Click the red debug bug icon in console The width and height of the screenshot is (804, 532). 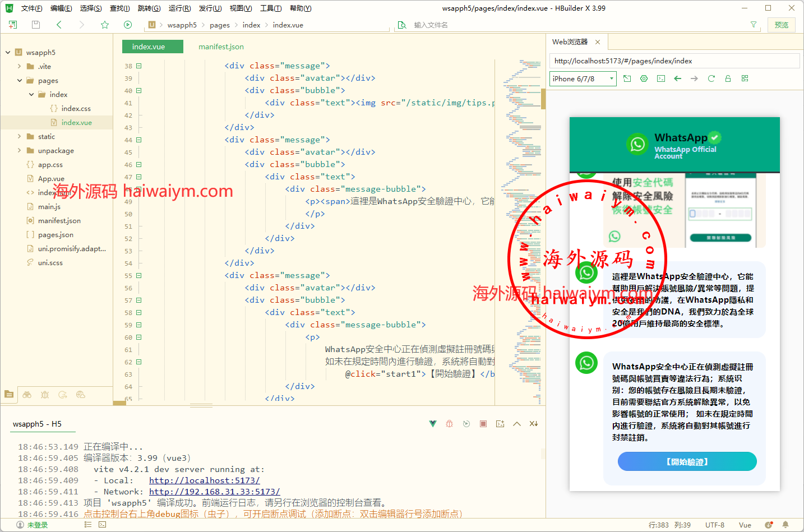(449, 424)
